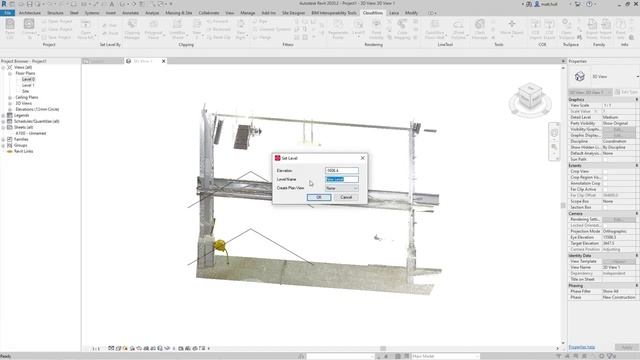640x360 pixels.
Task: Expand Groups in Project Browser
Action: coord(3,145)
